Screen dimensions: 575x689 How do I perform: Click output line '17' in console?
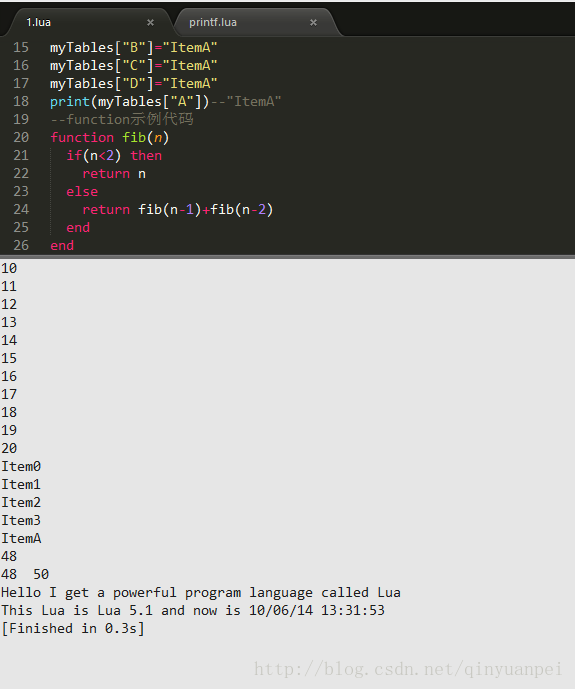pyautogui.click(x=9, y=395)
